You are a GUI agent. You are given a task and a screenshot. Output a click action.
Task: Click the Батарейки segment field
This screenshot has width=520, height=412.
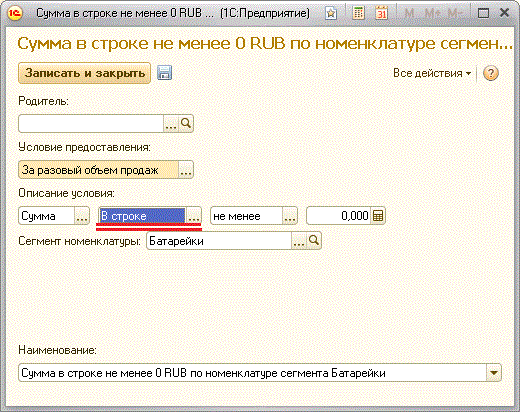[x=219, y=240]
